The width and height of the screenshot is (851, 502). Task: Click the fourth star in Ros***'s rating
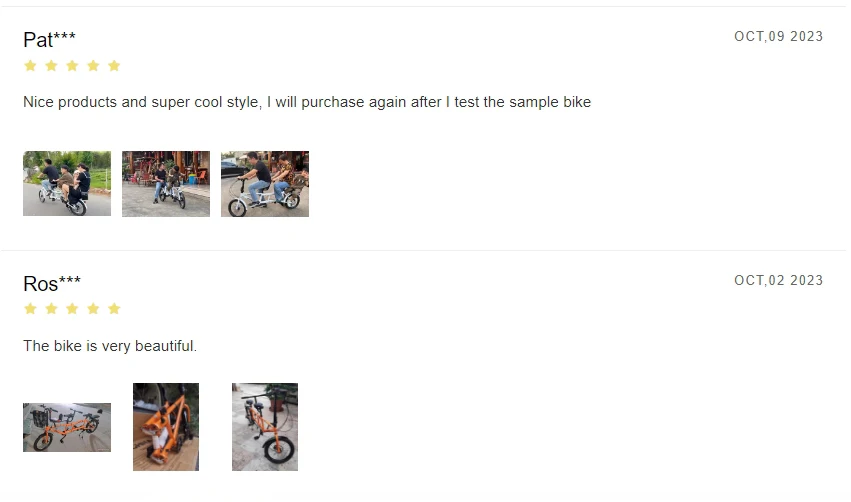pos(93,309)
